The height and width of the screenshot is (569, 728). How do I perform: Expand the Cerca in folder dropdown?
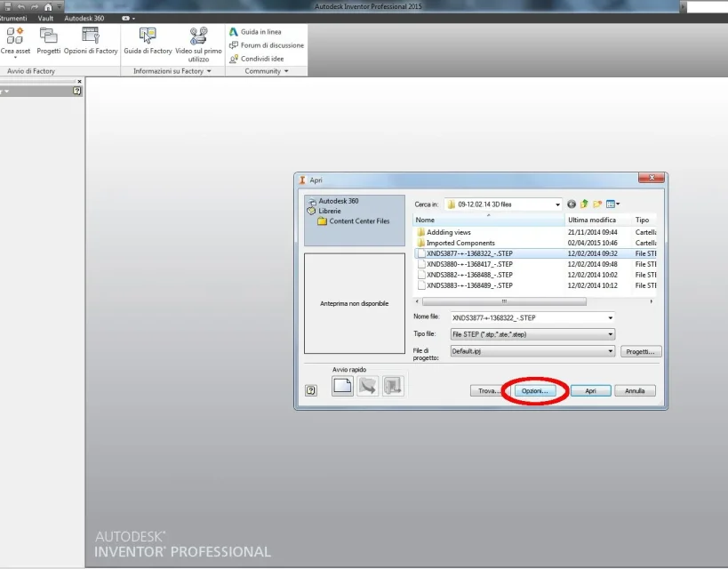[x=556, y=204]
